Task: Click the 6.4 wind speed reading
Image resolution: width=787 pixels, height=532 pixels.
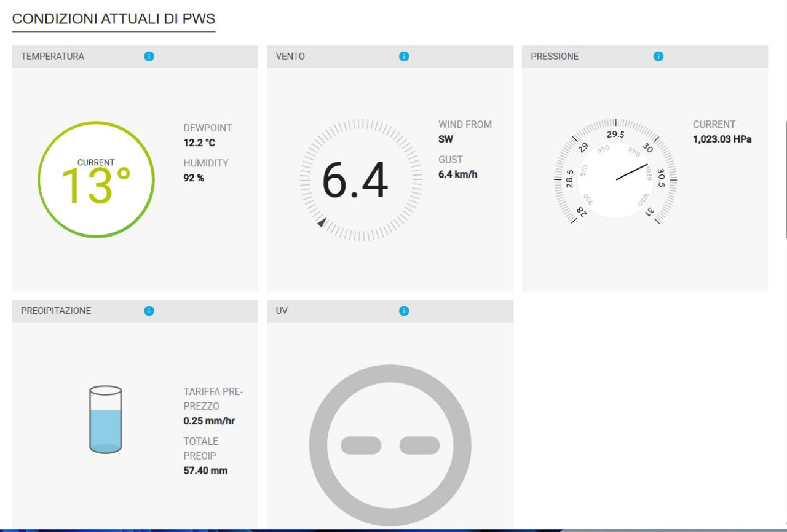Action: [x=355, y=181]
